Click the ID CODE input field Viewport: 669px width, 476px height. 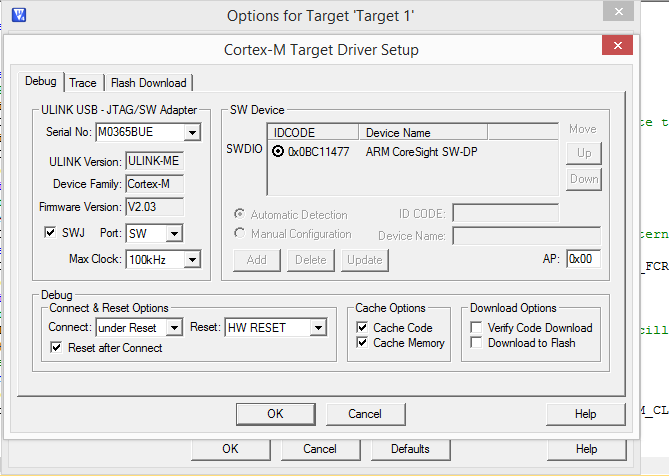click(x=506, y=213)
